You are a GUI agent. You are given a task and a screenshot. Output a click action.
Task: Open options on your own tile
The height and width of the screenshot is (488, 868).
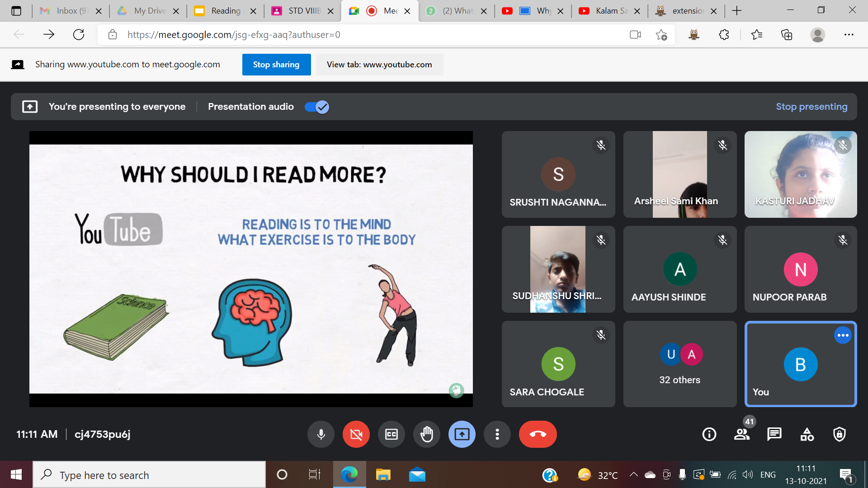click(x=843, y=335)
